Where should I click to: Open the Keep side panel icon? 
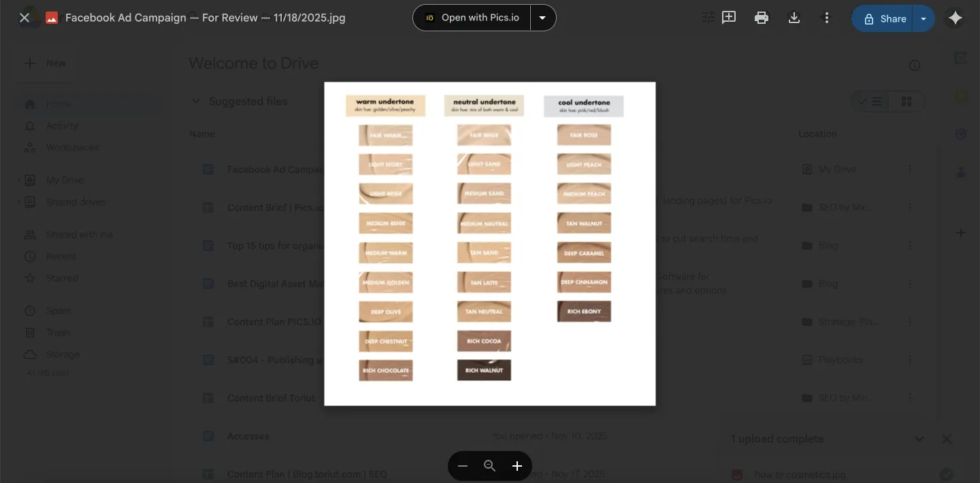(961, 97)
